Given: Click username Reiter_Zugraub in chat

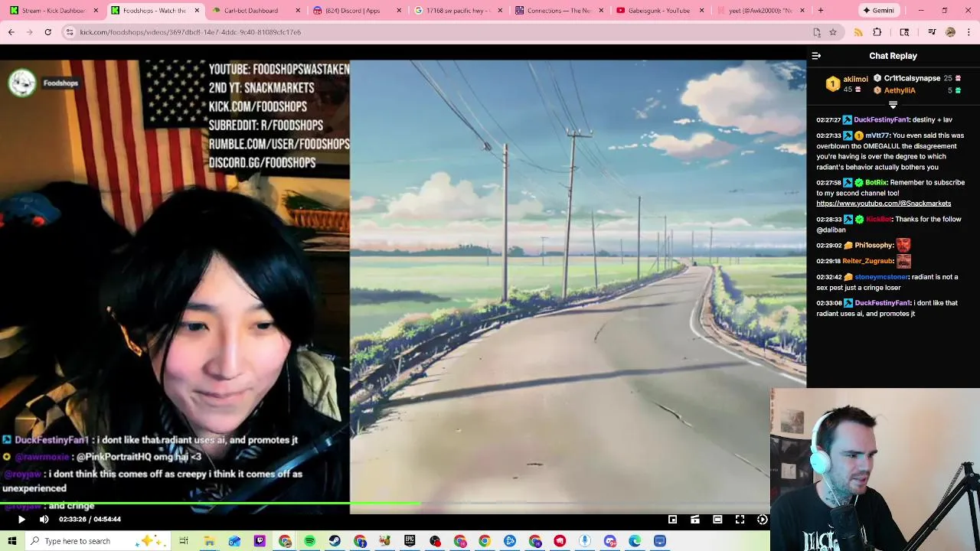Looking at the screenshot, I should pos(866,261).
